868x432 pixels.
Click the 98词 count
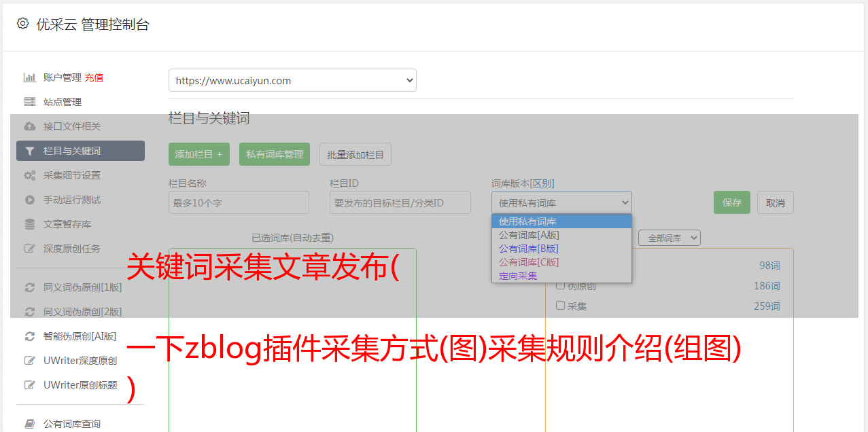click(x=769, y=266)
